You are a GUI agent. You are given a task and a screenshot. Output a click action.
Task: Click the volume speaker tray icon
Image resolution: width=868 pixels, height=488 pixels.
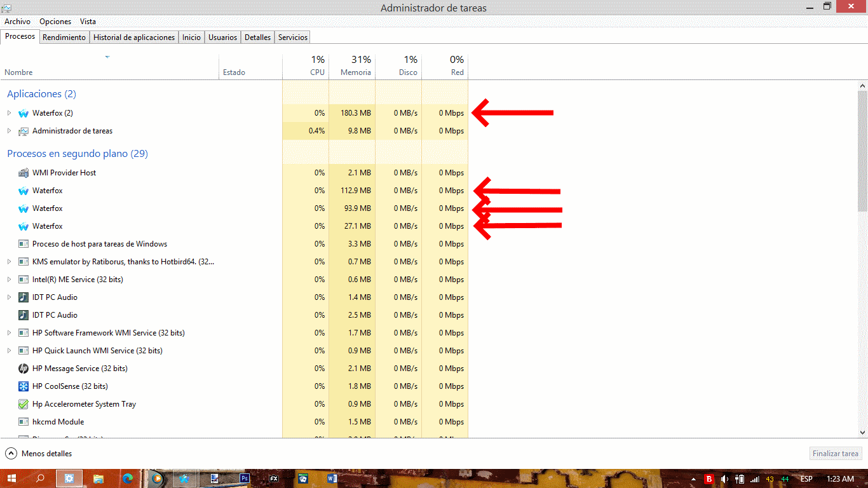point(724,478)
